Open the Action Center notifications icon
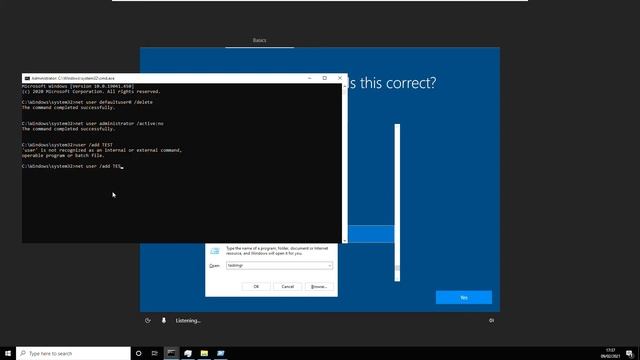Image resolution: width=640 pixels, height=360 pixels. tap(629, 353)
